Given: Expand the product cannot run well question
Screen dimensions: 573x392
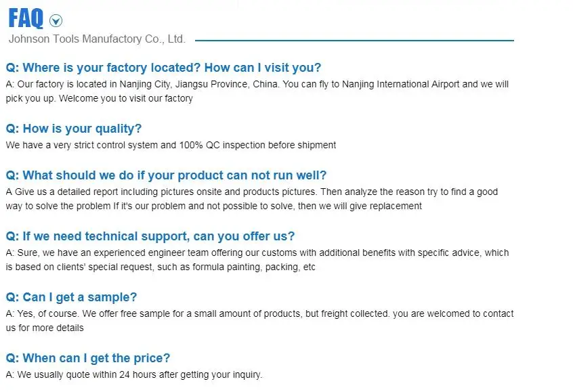Looking at the screenshot, I should (166, 176).
